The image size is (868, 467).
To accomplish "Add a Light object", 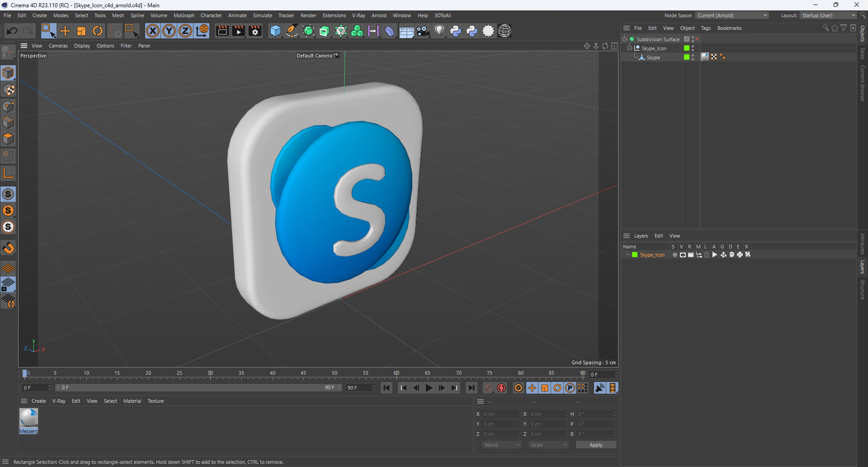I will pos(439,31).
